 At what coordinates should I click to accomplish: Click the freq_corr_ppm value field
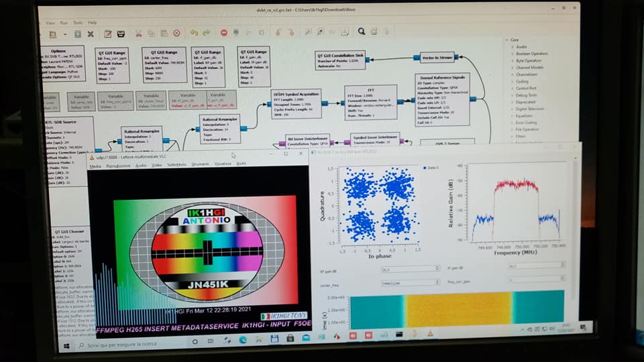537,279
